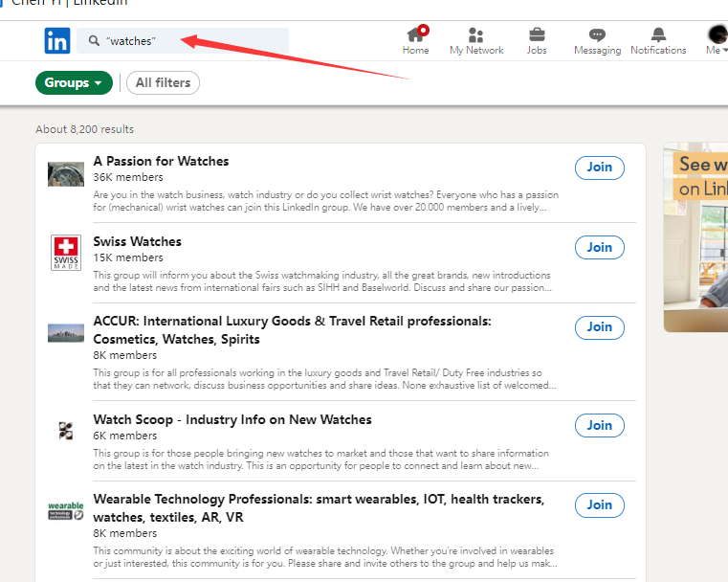
Task: Join the Swiss Watches group
Action: (600, 248)
